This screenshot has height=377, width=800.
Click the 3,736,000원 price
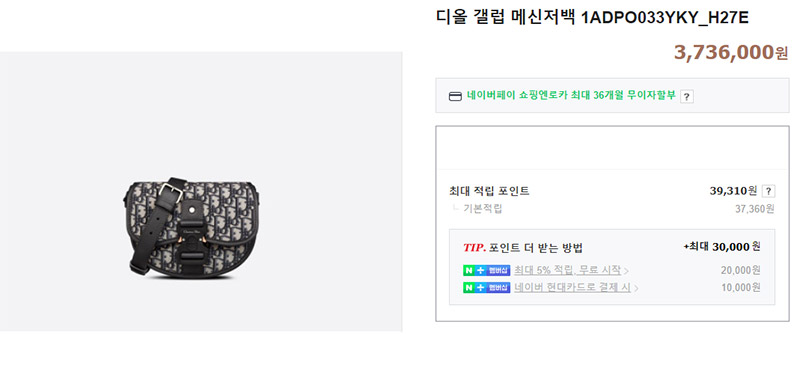pyautogui.click(x=731, y=53)
